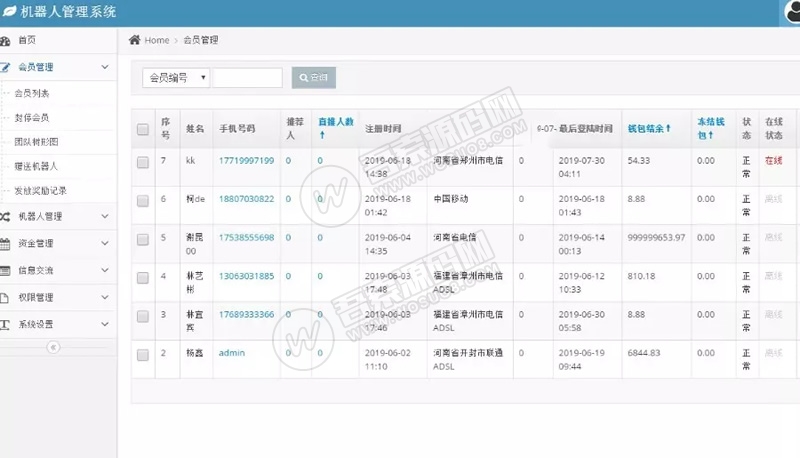Viewport: 800px width, 458px height.
Task: Select the checkbox for row 杨鑫
Action: 143,355
